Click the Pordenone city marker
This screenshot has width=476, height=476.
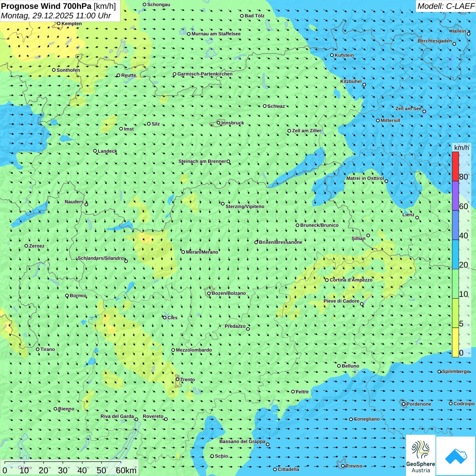pos(404,404)
